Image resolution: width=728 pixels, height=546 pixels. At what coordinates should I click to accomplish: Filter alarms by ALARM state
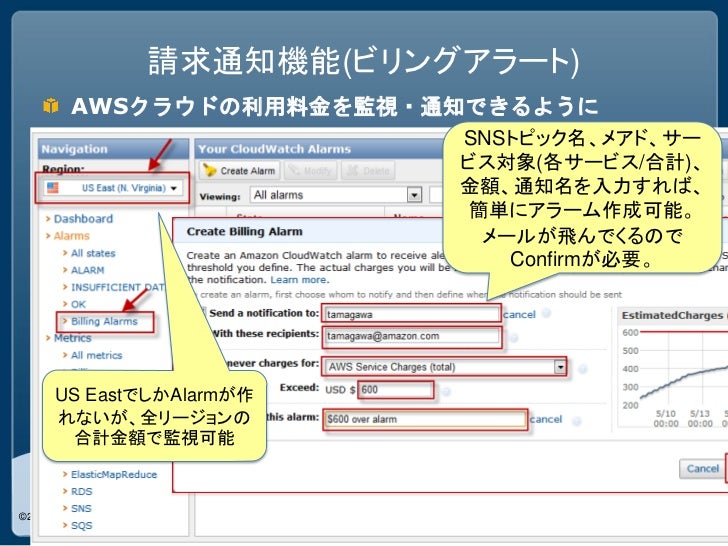pyautogui.click(x=87, y=270)
